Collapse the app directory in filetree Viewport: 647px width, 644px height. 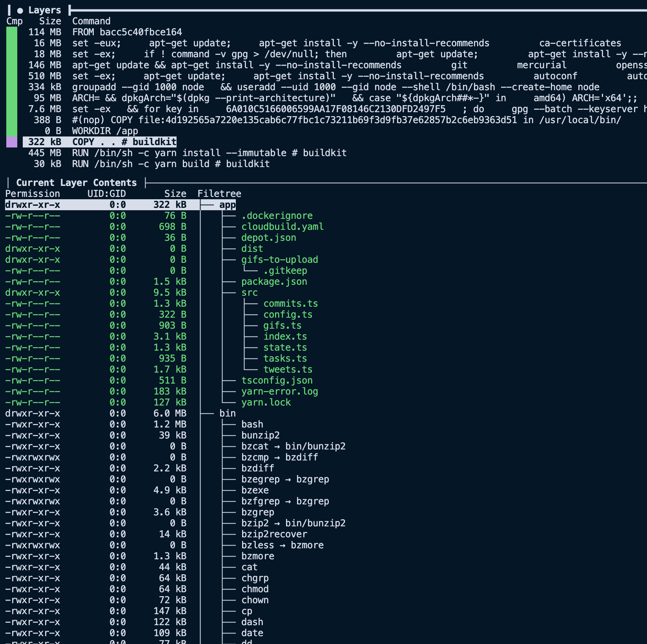pos(227,205)
